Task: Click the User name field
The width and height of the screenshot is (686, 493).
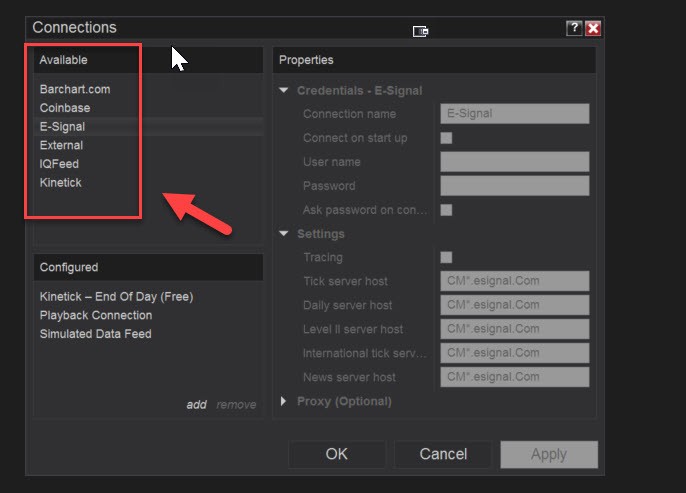Action: (x=514, y=162)
